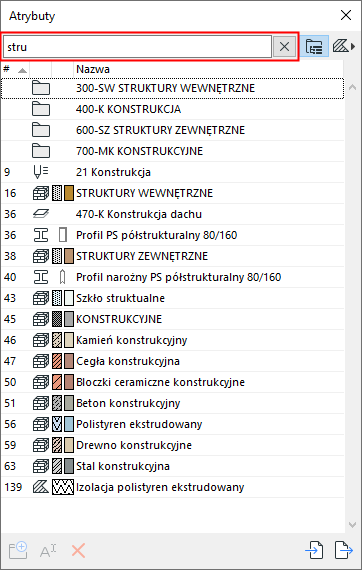
Task: Click folder icon of 600-SZ STRUKTURY ZEWNĘTRZNE
Action: [41, 130]
